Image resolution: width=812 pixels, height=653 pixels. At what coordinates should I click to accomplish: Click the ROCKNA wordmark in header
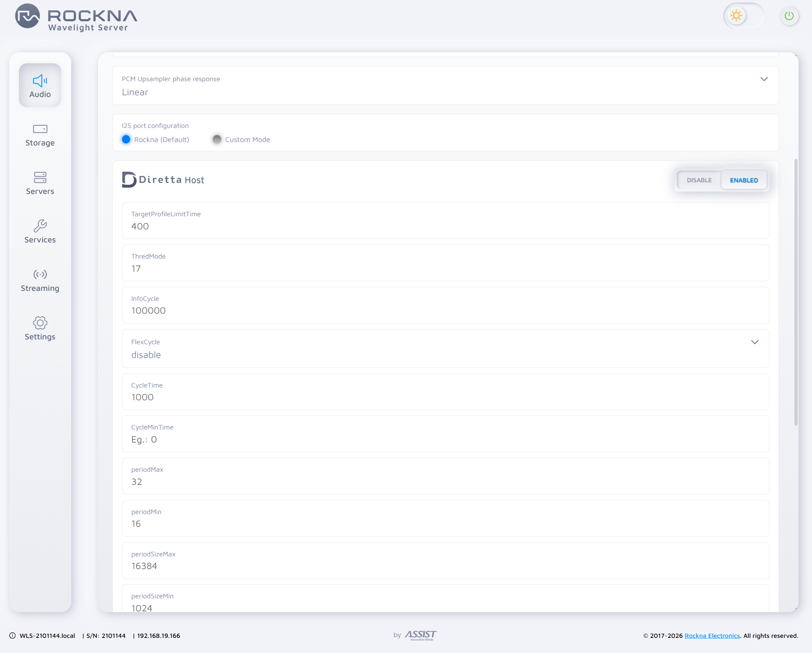point(93,15)
